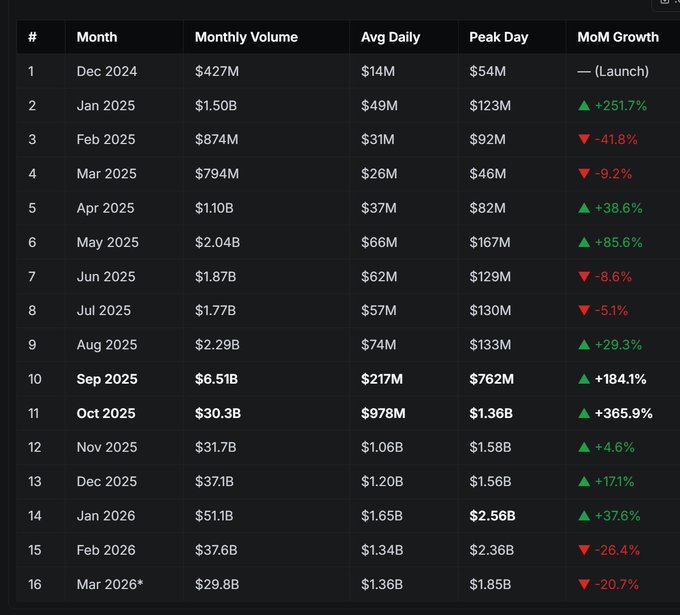The height and width of the screenshot is (615, 680).
Task: Click the green up arrow in Sep 2025 row
Action: coord(584,379)
